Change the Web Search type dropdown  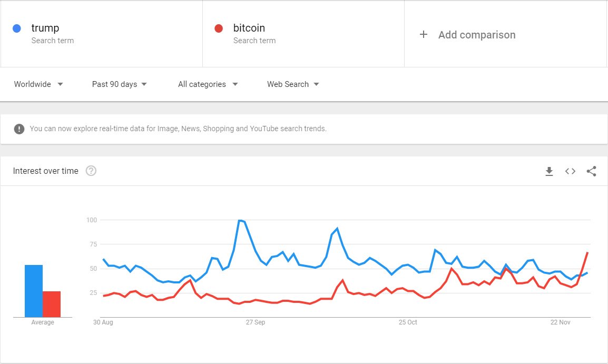point(293,84)
